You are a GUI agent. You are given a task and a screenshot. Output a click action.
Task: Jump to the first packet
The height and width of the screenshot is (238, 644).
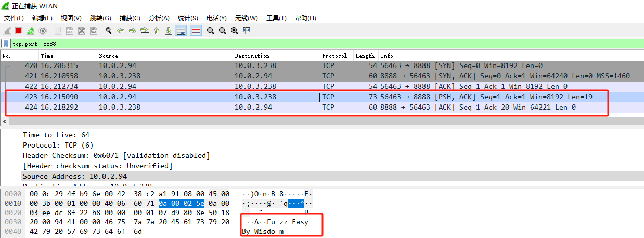point(157,31)
